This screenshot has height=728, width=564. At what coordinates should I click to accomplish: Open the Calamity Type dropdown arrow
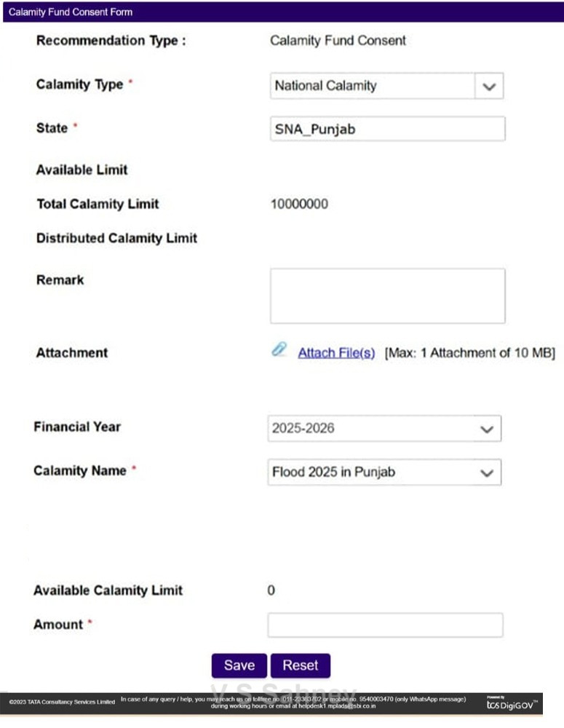[489, 86]
